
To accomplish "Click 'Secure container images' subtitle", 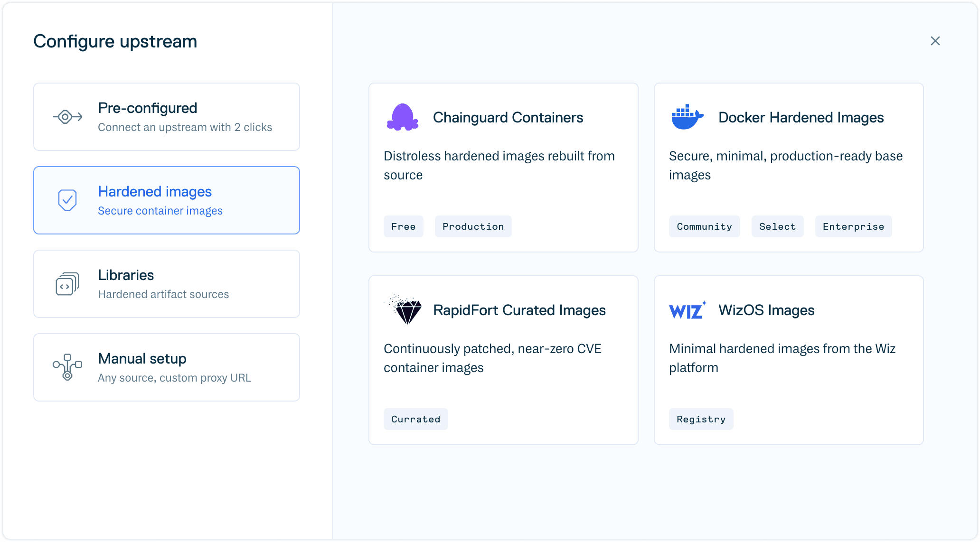I will coord(160,211).
